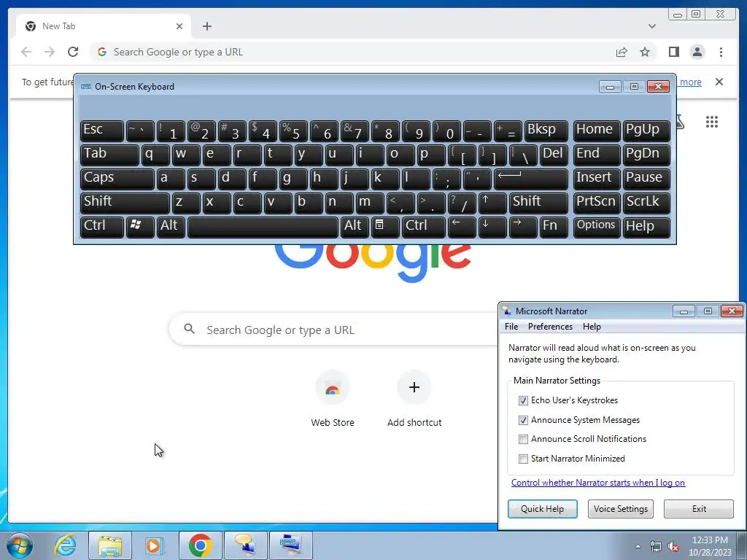Click Quick Help button
The height and width of the screenshot is (560, 747).
pos(542,508)
